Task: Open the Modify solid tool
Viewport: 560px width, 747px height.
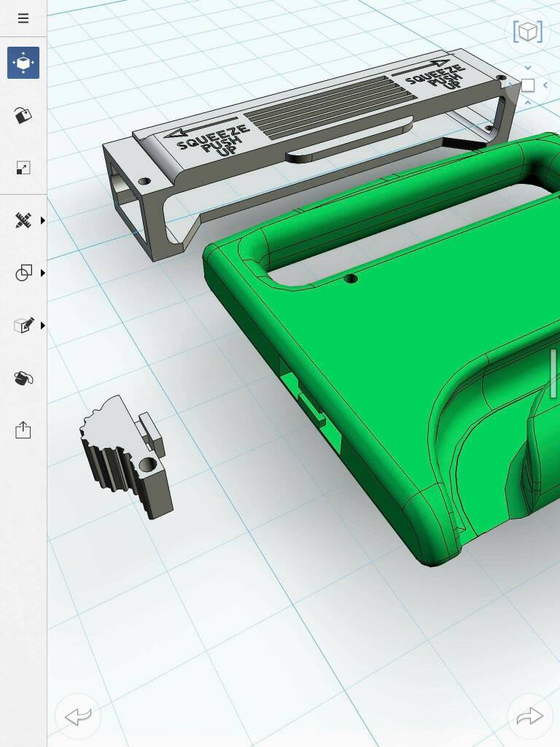Action: pyautogui.click(x=23, y=325)
